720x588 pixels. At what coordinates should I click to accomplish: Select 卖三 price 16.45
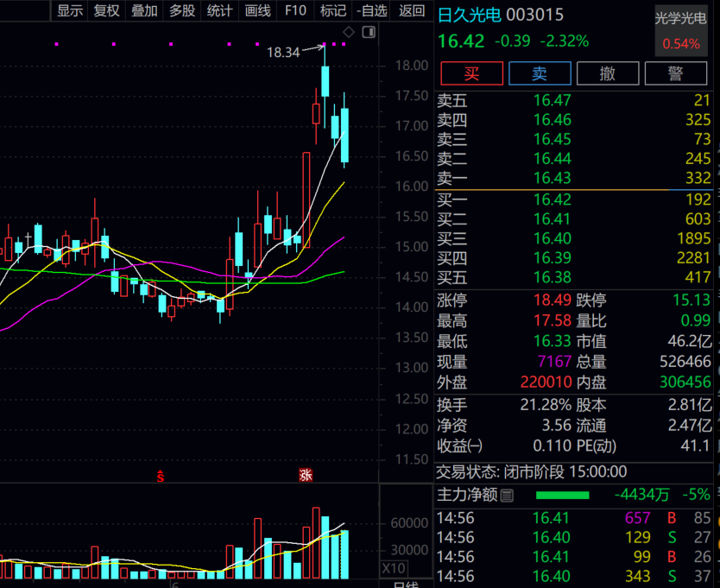pyautogui.click(x=552, y=139)
